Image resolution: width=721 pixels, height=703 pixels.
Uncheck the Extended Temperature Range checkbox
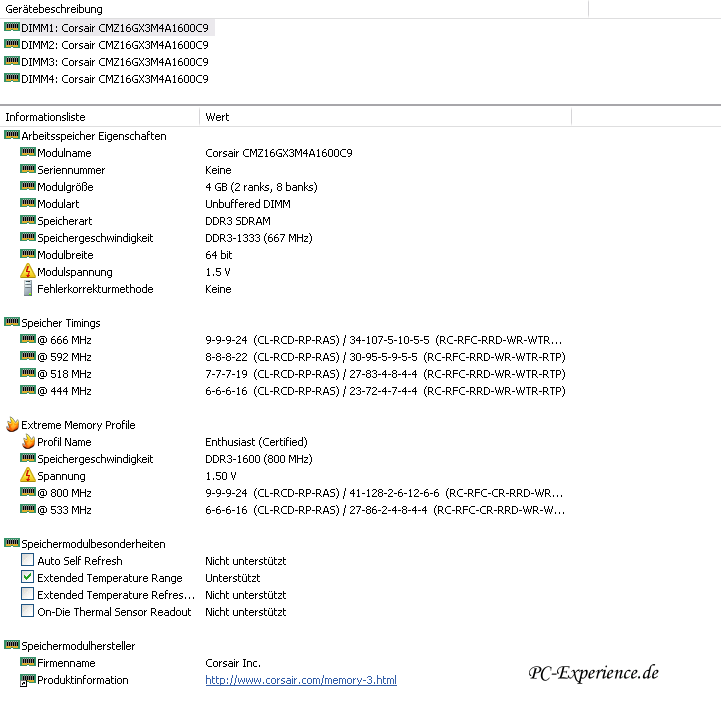click(28, 578)
